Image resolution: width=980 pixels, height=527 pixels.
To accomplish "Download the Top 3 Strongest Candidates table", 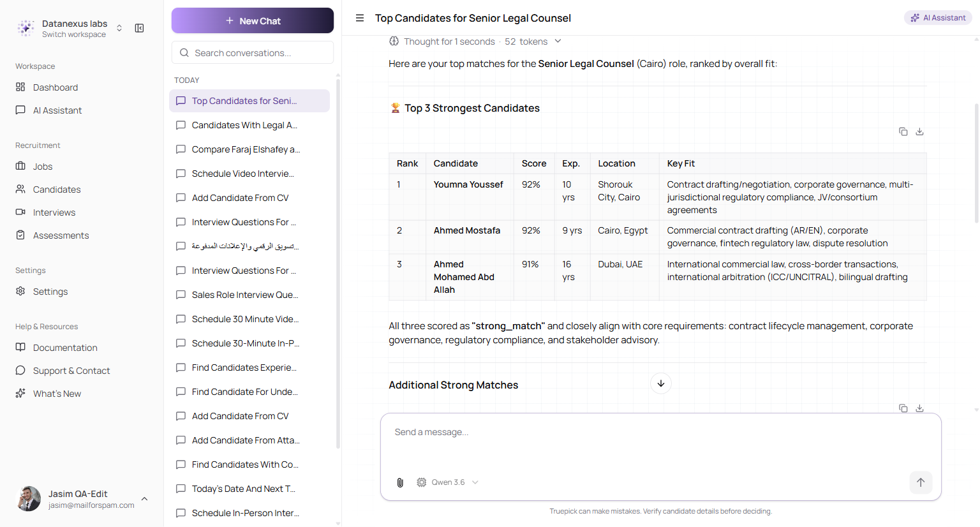I will tap(919, 131).
